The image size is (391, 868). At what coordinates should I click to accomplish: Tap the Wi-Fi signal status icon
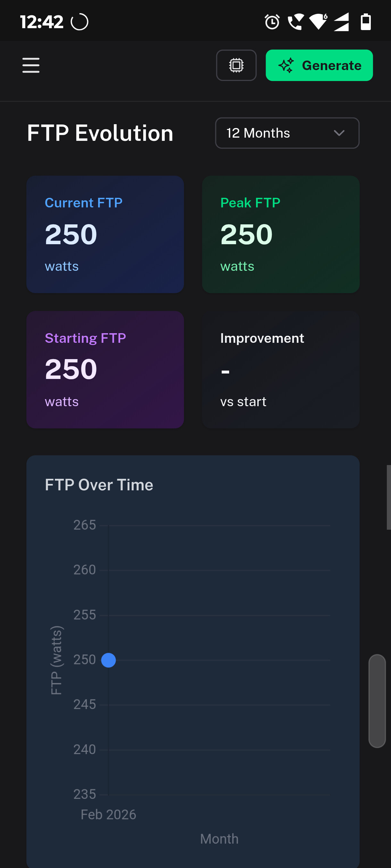tap(318, 22)
